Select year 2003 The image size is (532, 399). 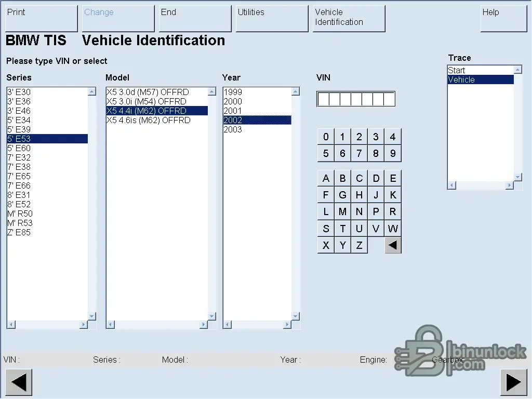click(257, 129)
